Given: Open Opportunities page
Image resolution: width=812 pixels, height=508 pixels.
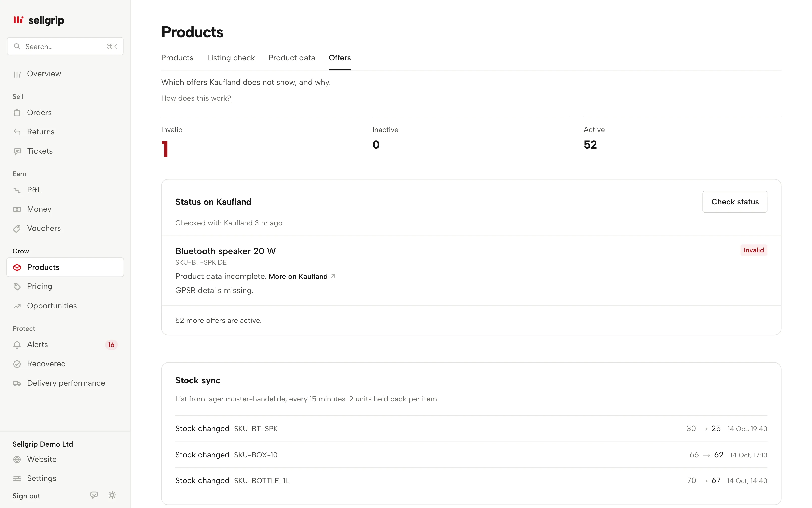Looking at the screenshot, I should pos(65,306).
